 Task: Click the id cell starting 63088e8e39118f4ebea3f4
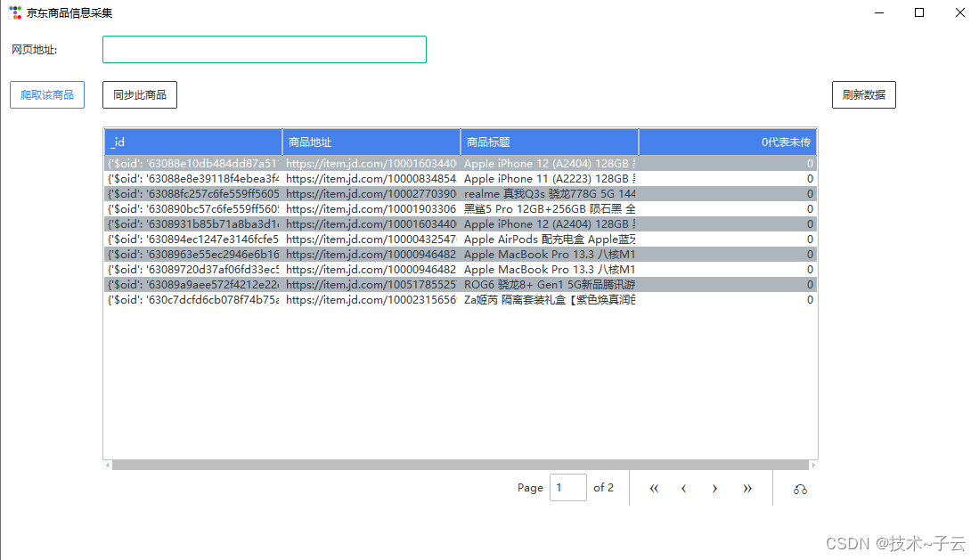(193, 179)
